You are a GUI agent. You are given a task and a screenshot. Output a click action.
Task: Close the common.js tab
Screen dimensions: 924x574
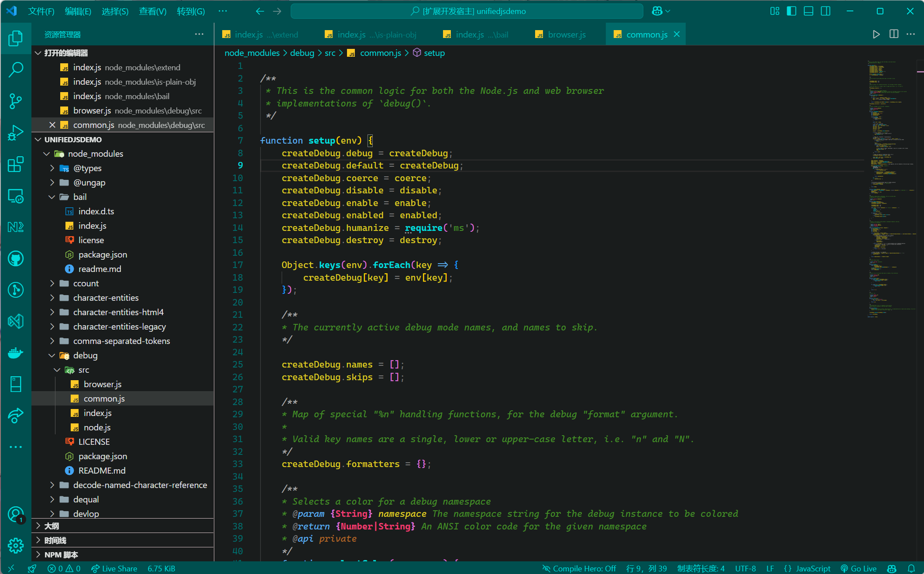coord(677,34)
